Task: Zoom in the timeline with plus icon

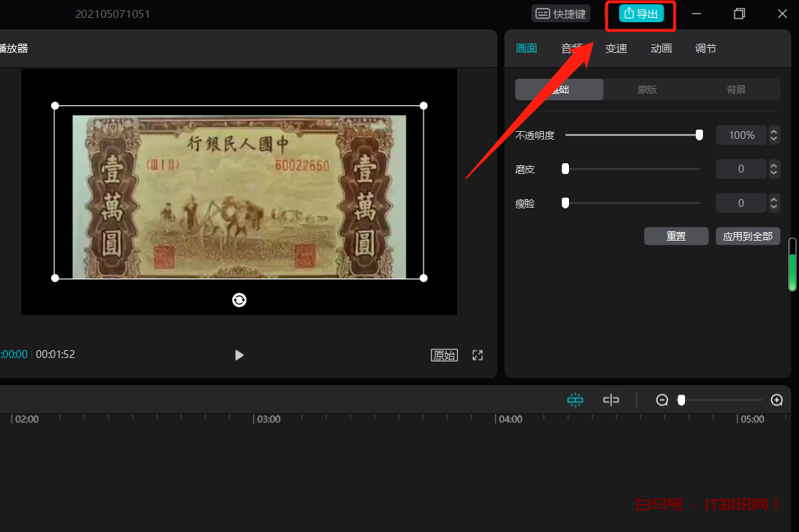Action: coord(777,400)
